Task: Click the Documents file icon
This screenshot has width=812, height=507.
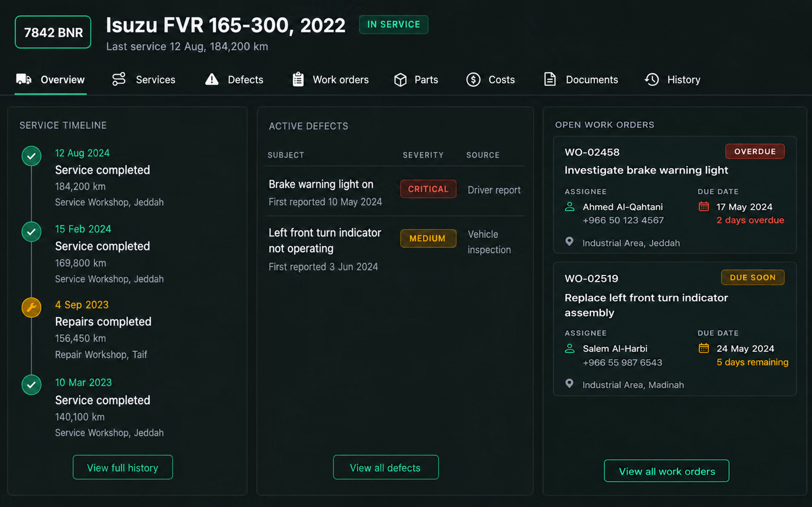Action: (x=550, y=79)
